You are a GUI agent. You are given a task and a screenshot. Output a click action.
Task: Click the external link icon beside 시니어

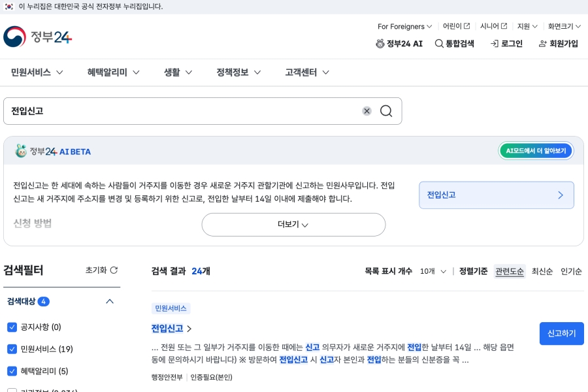click(x=504, y=26)
